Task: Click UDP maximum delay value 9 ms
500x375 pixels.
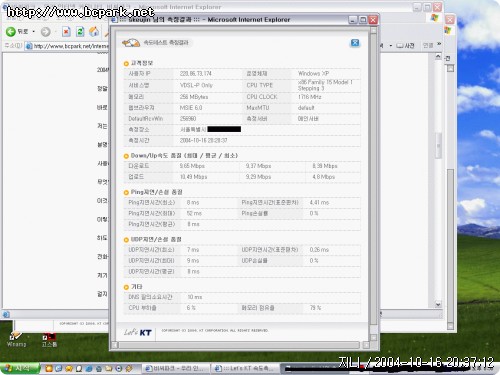Action: [x=193, y=261]
